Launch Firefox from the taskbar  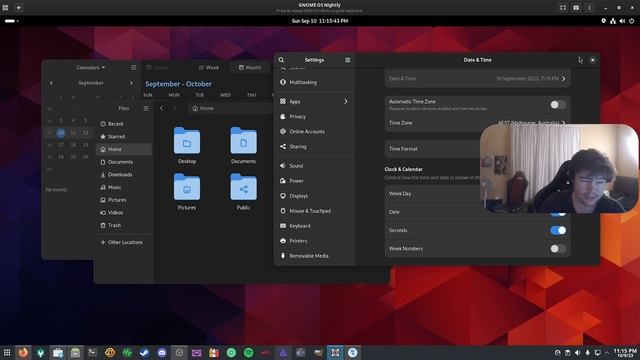[23, 352]
